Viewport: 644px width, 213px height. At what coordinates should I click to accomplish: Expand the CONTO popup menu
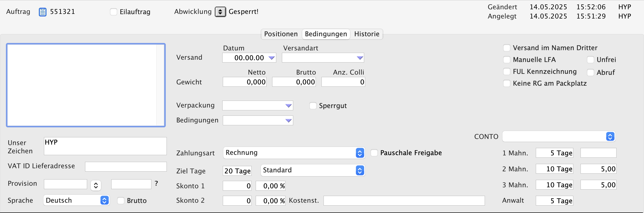tap(610, 136)
